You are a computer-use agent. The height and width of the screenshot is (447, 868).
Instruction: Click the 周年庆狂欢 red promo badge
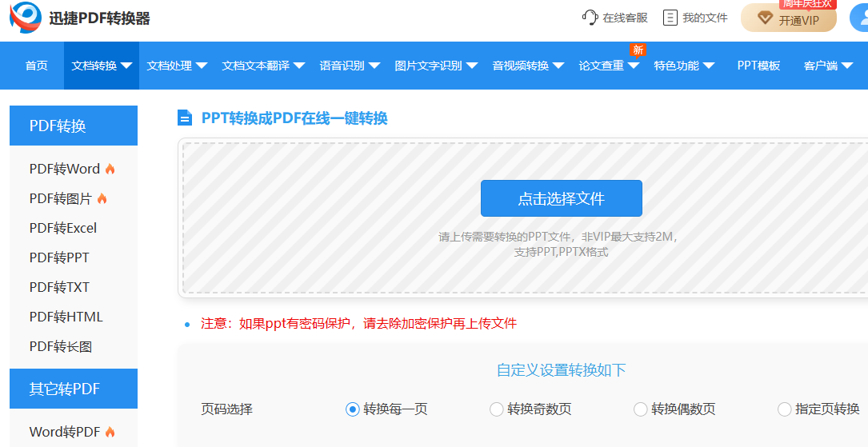[808, 4]
